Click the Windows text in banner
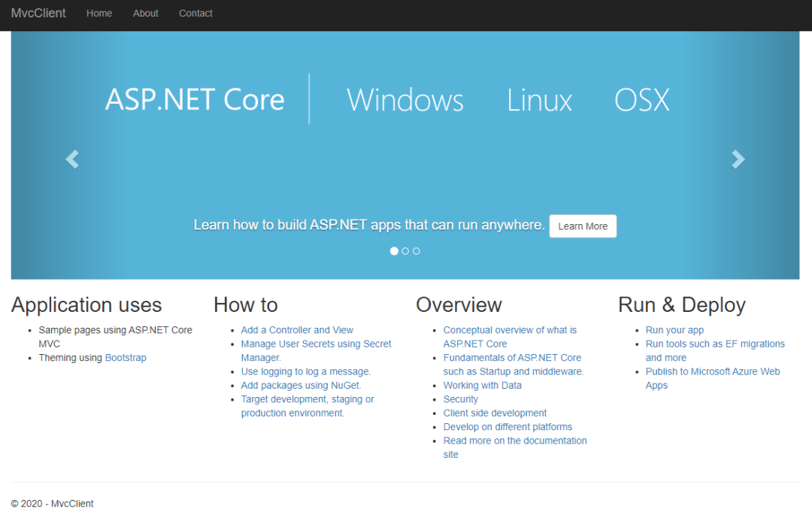The height and width of the screenshot is (518, 812). point(405,100)
